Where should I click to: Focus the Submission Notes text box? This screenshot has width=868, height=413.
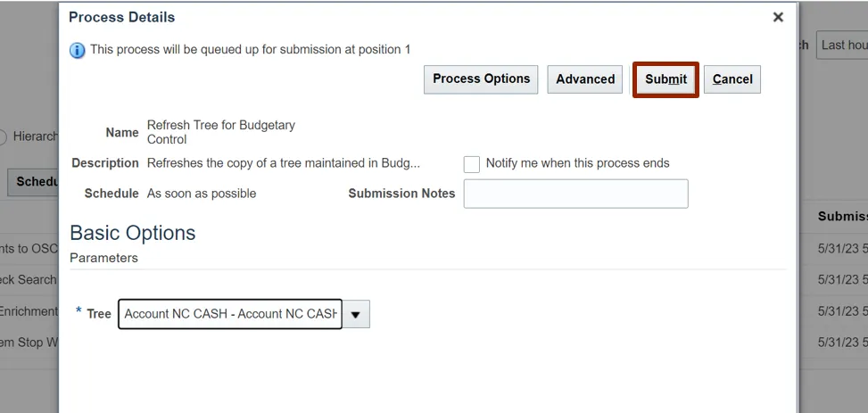(575, 194)
